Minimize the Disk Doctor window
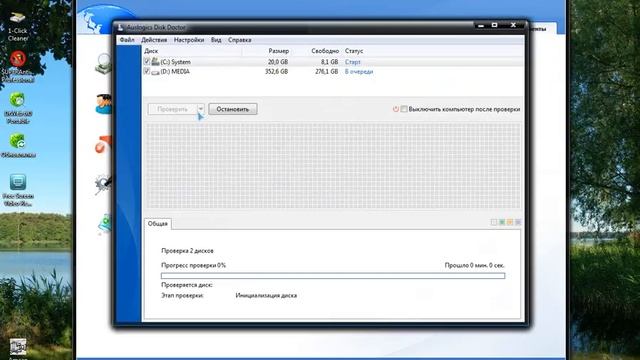640x360 pixels. (x=481, y=26)
